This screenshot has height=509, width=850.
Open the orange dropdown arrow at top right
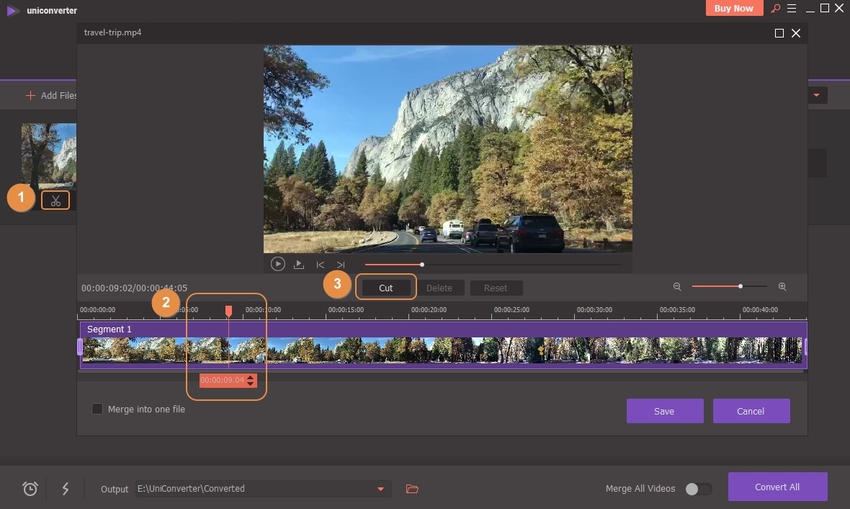coord(817,95)
